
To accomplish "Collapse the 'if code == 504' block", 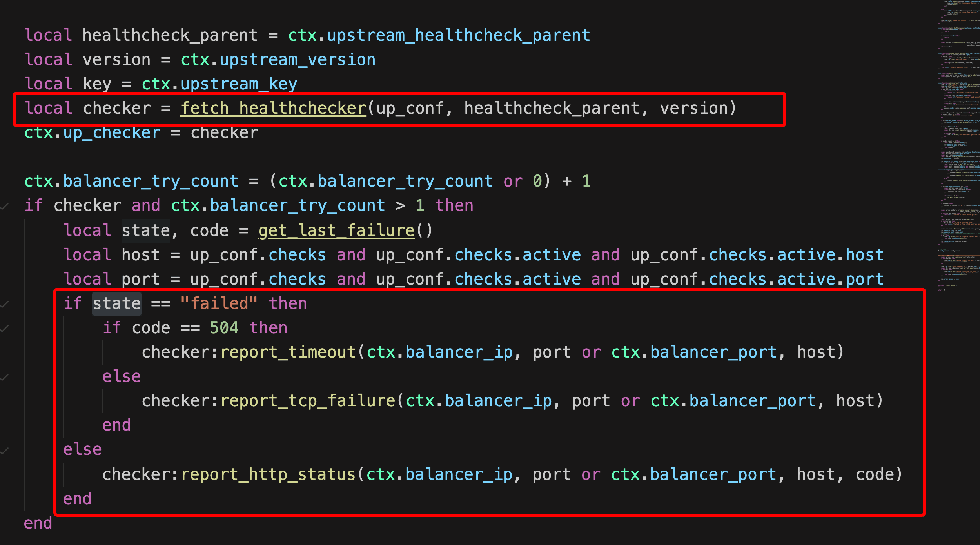I will pyautogui.click(x=5, y=328).
